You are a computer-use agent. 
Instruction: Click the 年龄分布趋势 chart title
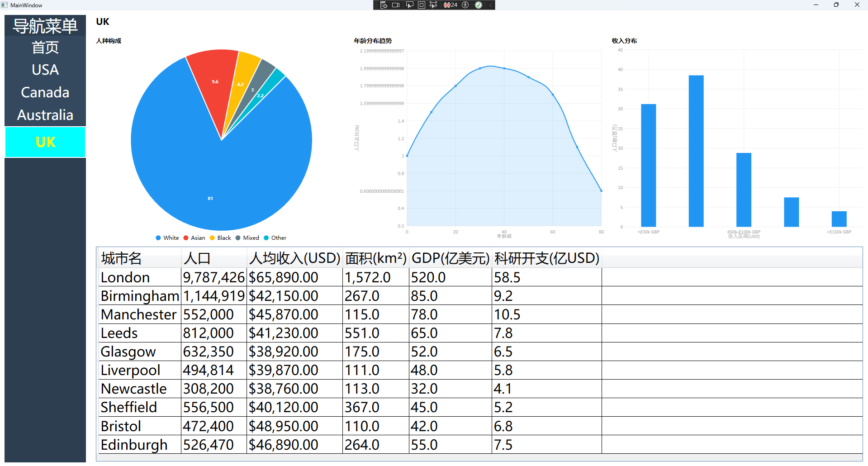coord(373,41)
